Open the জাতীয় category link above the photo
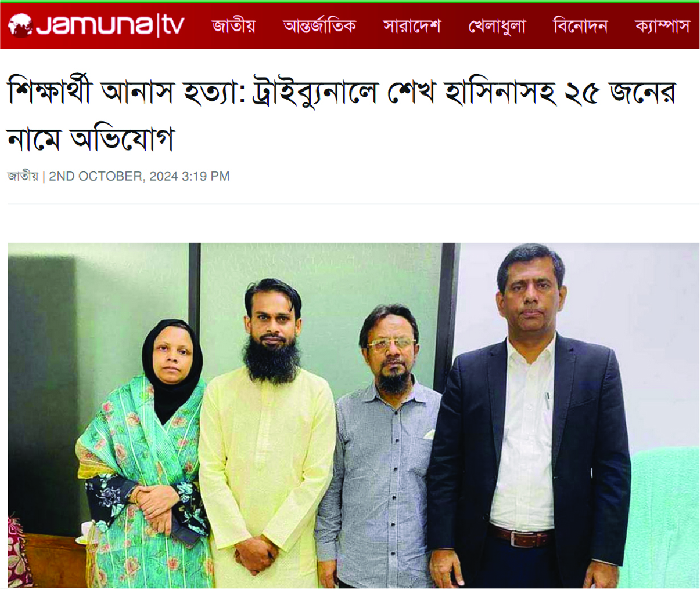Viewport: 700px width, 589px height. pos(23,177)
